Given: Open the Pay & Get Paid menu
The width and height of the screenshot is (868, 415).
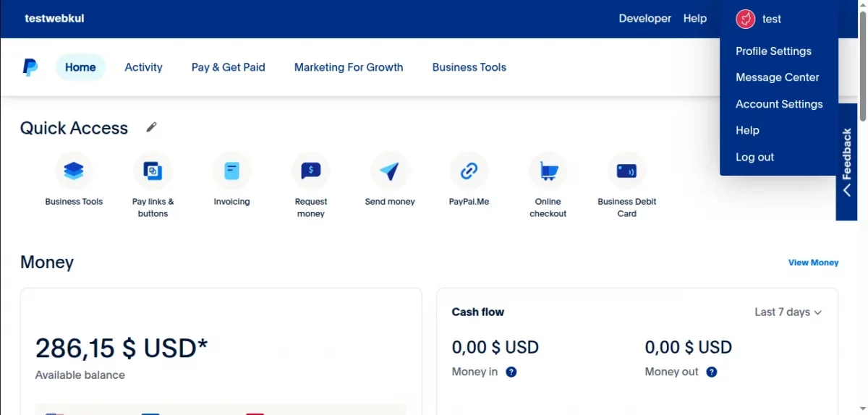Looking at the screenshot, I should 228,67.
